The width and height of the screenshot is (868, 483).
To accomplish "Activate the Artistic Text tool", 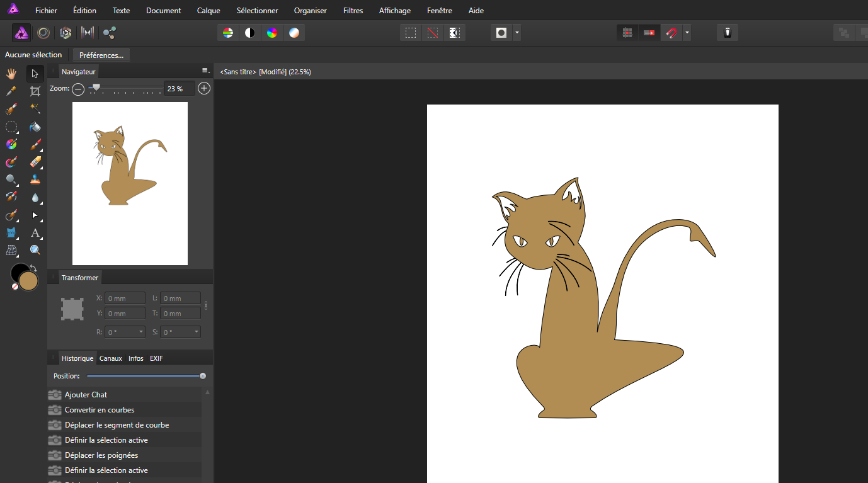I will pos(35,233).
